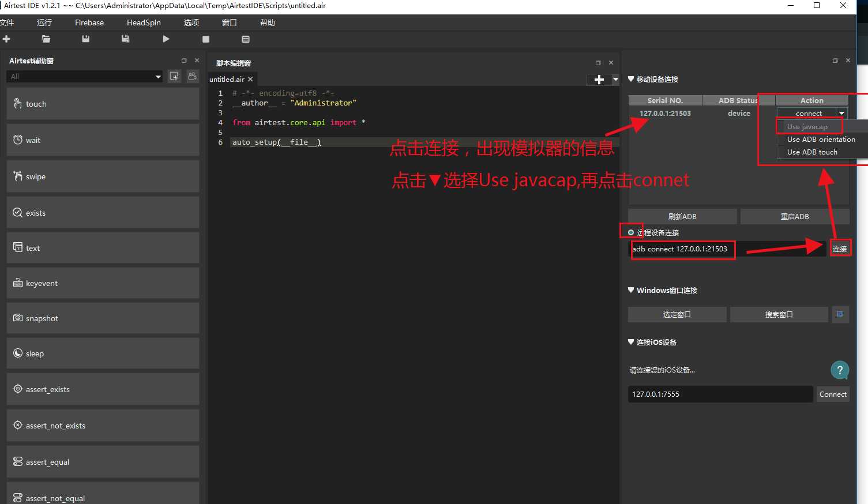
Task: Click the connect button for the device
Action: [x=808, y=114]
